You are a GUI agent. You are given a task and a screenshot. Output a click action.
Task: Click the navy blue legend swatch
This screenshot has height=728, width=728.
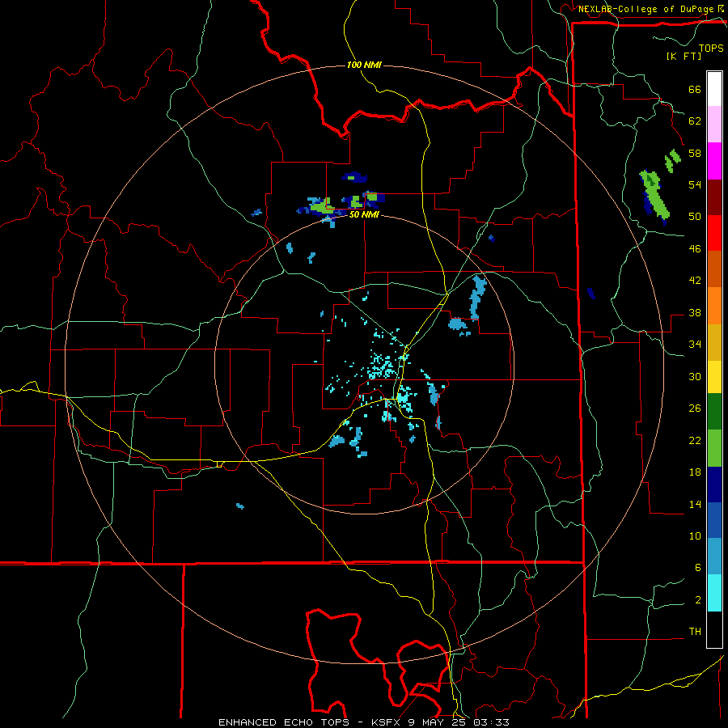[714, 485]
